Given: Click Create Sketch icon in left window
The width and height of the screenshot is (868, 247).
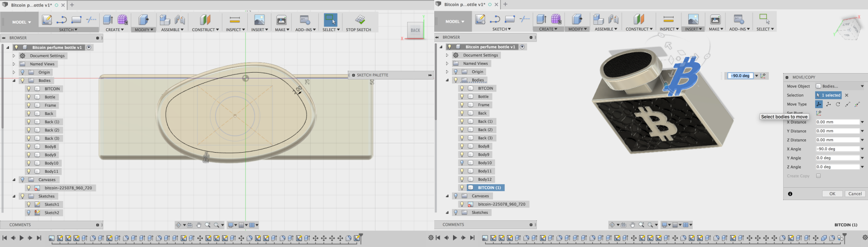Looking at the screenshot, I should pyautogui.click(x=47, y=20).
